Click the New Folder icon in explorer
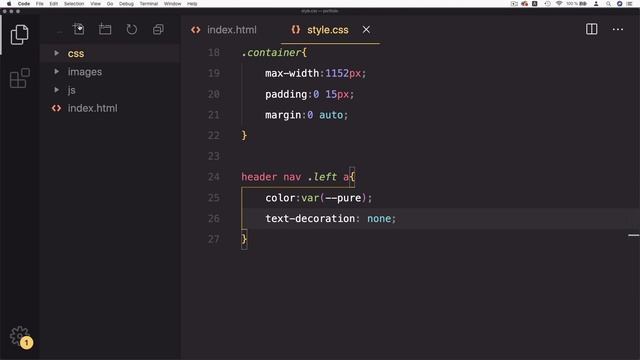Viewport: 640px width, 360px height. pyautogui.click(x=105, y=29)
